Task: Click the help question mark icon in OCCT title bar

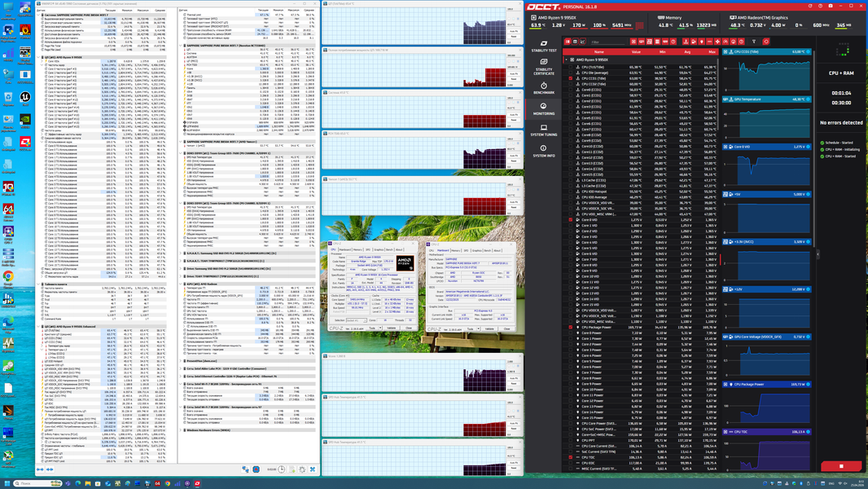Action: (x=821, y=6)
